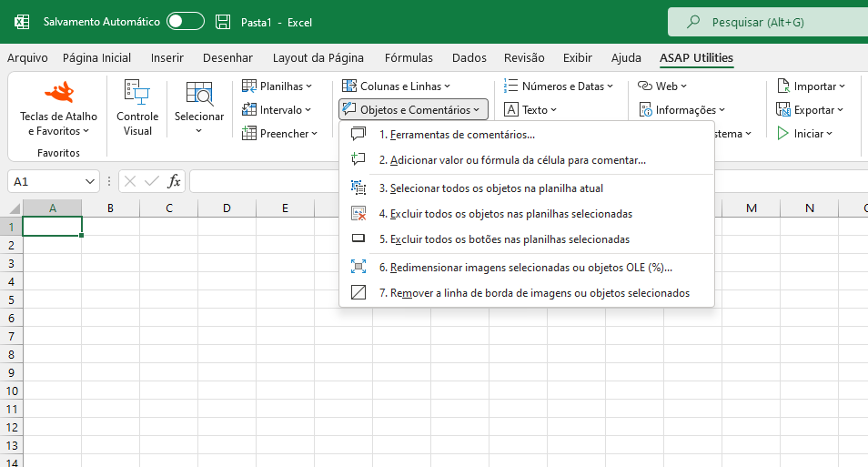The image size is (868, 467).
Task: Select column M header
Action: pos(752,208)
